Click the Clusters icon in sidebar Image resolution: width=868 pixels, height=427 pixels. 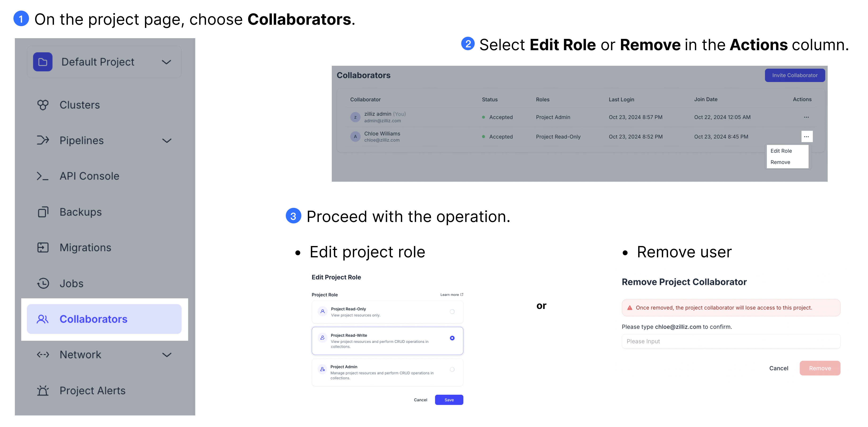coord(43,105)
